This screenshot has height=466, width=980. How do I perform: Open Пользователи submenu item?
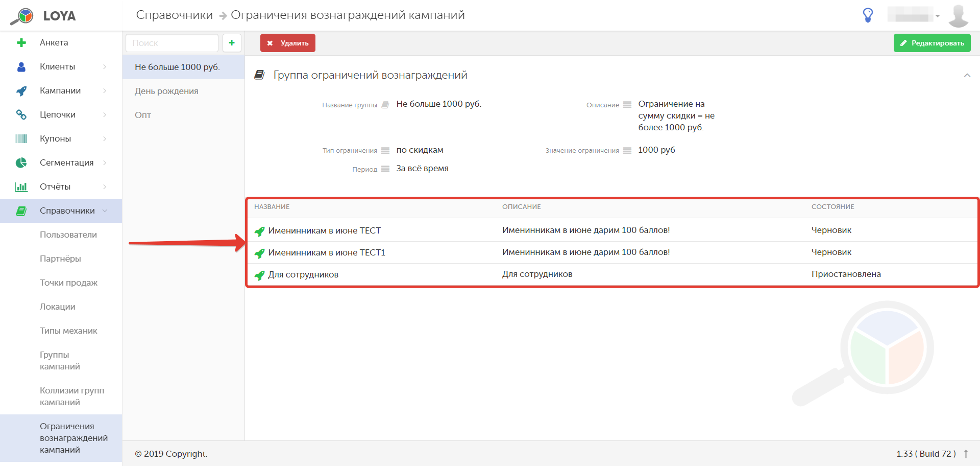[68, 235]
